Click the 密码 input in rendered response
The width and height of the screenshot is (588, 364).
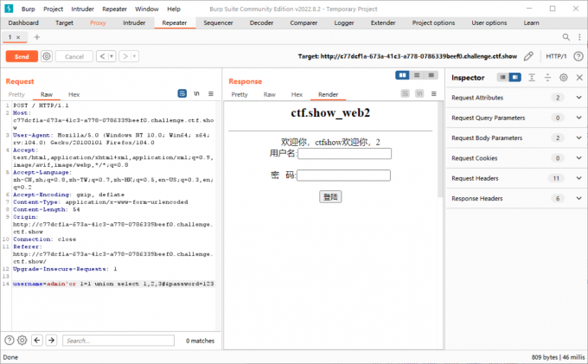pos(343,176)
